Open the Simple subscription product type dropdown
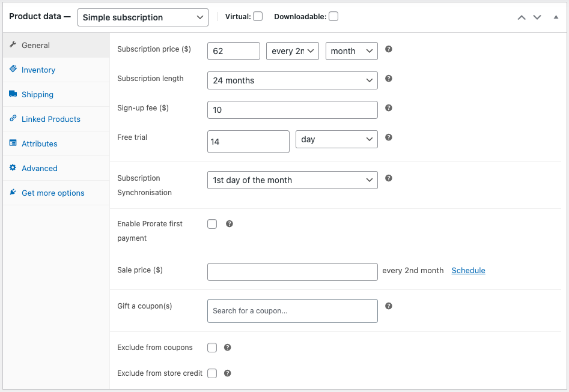 (x=143, y=17)
